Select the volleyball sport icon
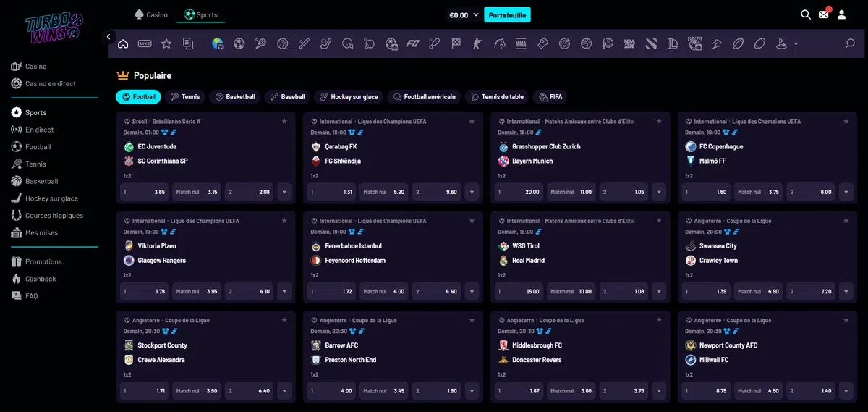The width and height of the screenshot is (868, 412). (586, 43)
